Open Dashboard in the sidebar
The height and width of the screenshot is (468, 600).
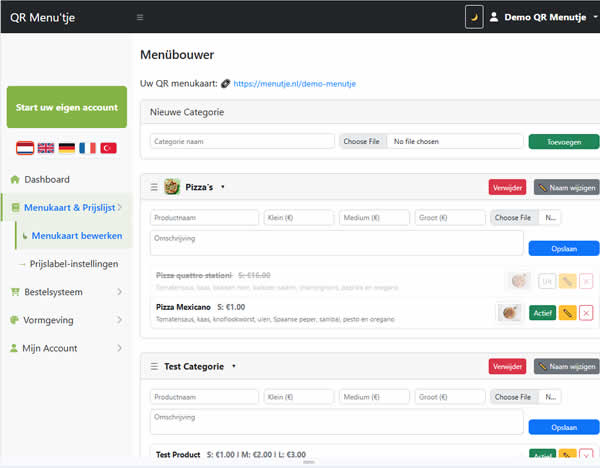[x=46, y=179]
